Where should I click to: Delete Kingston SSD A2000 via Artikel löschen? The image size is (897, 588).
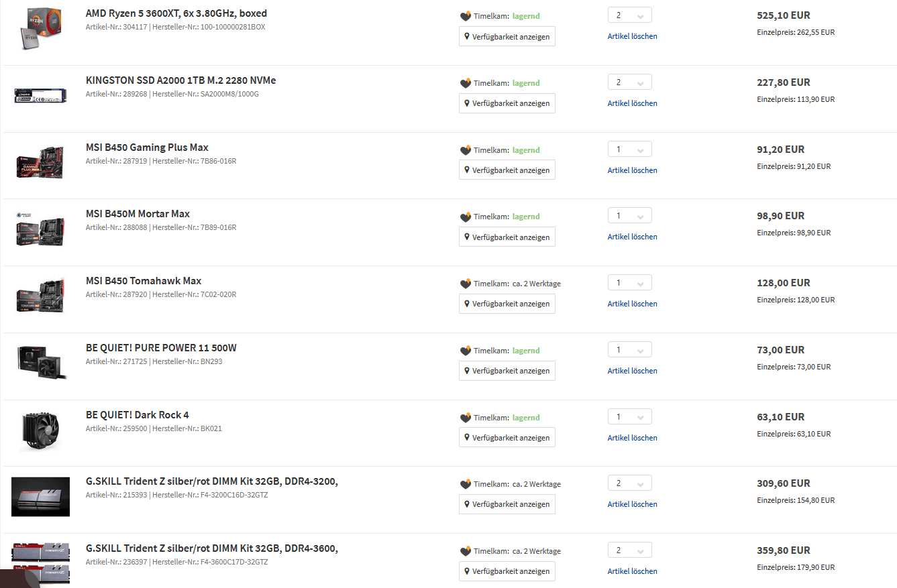(x=633, y=103)
